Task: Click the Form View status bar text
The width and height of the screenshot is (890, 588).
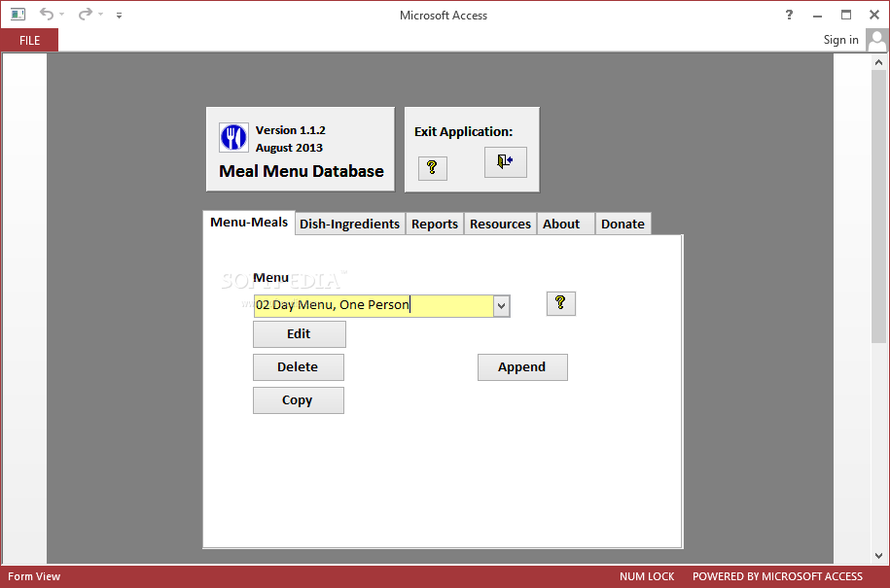Action: [x=34, y=576]
